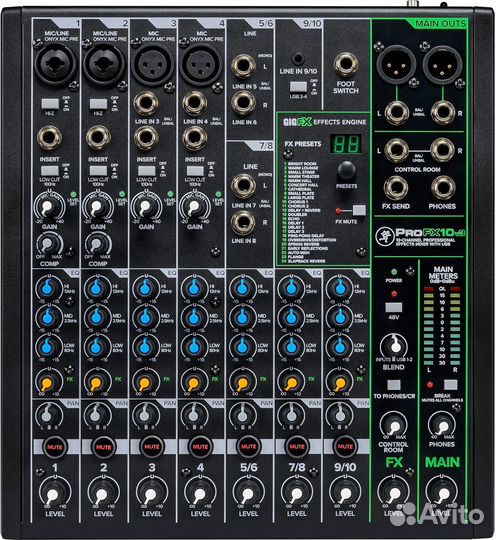Toggle the Low Cut switch on channel 3
Screen dimensions: 496x540
click(x=147, y=170)
